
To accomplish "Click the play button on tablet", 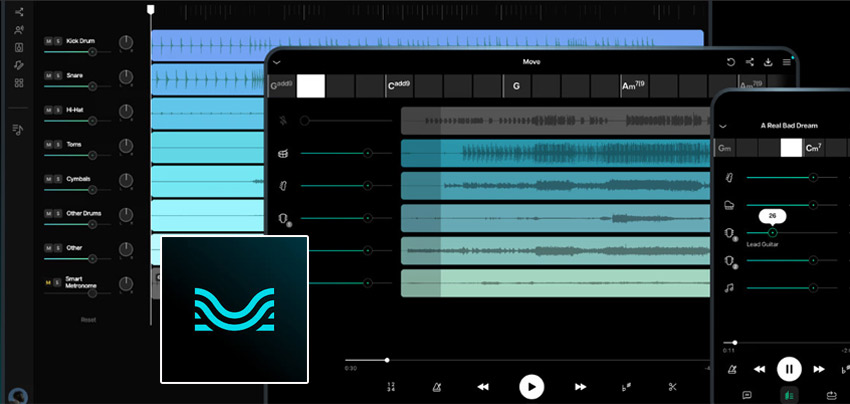I will click(531, 387).
